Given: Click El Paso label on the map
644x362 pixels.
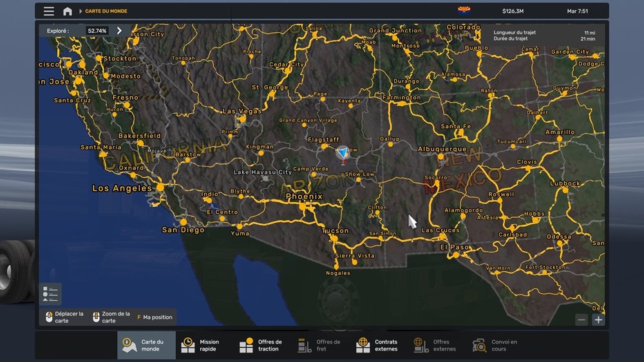Looking at the screenshot, I should (x=454, y=247).
